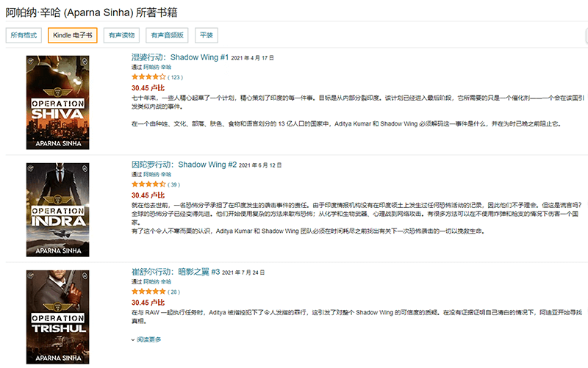
Task: Click five-star rating of 暗影之翼 #3
Action: (x=148, y=291)
